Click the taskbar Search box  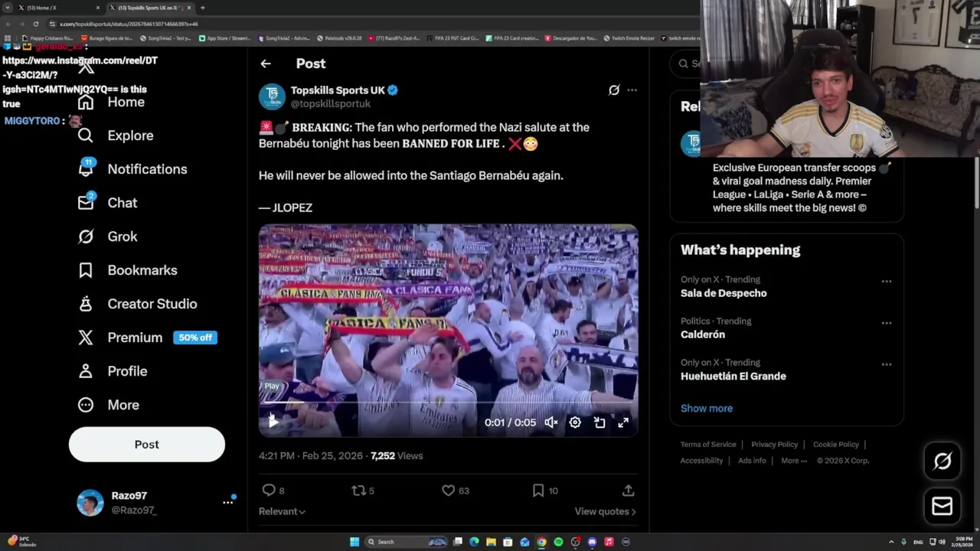pyautogui.click(x=407, y=542)
